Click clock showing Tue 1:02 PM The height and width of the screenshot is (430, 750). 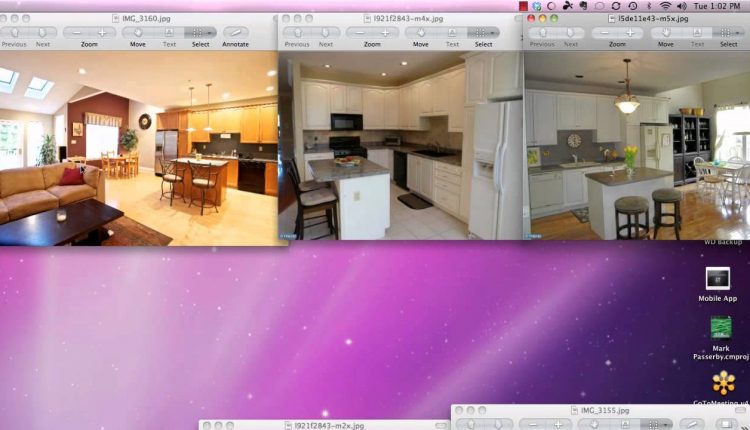717,6
